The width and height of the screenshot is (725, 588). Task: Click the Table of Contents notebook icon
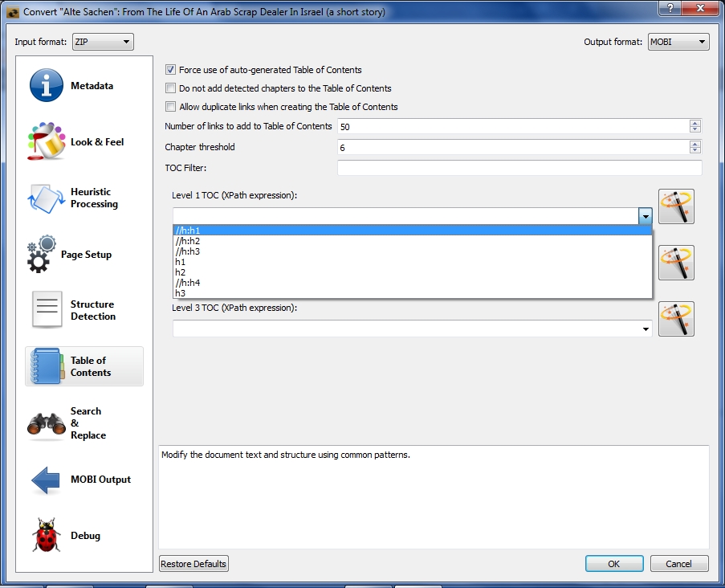click(47, 366)
